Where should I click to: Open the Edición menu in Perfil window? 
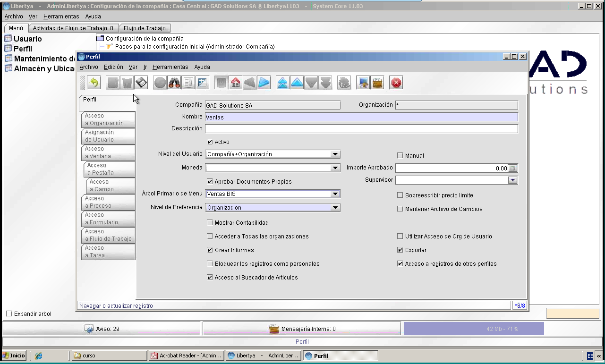113,67
